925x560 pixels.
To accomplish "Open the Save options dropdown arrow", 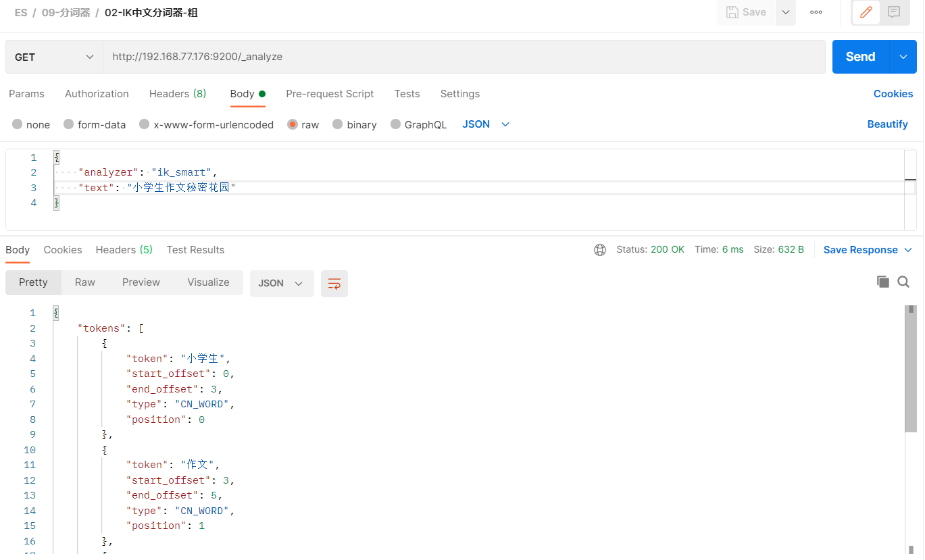I will tap(786, 12).
